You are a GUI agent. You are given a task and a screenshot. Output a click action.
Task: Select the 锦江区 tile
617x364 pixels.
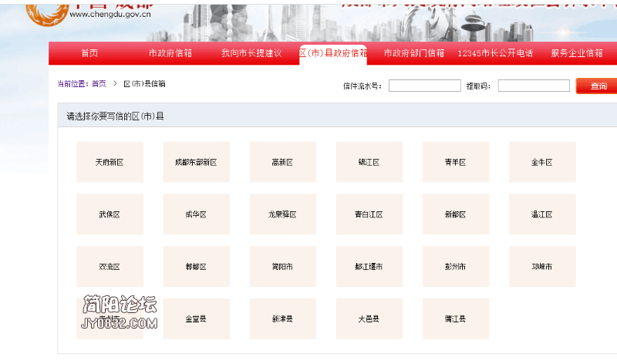click(x=369, y=162)
